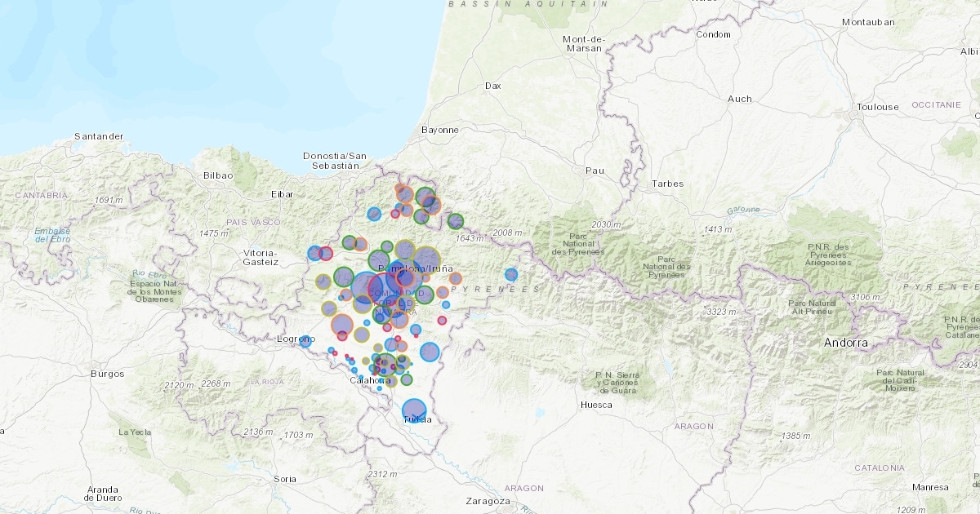The width and height of the screenshot is (980, 514).
Task: Click the Andorra label
Action: click(845, 343)
